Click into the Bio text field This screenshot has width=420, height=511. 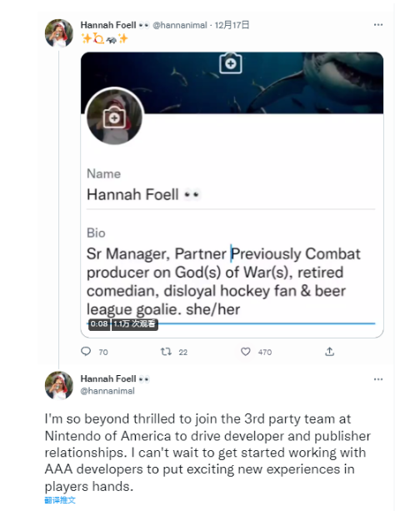click(x=231, y=282)
